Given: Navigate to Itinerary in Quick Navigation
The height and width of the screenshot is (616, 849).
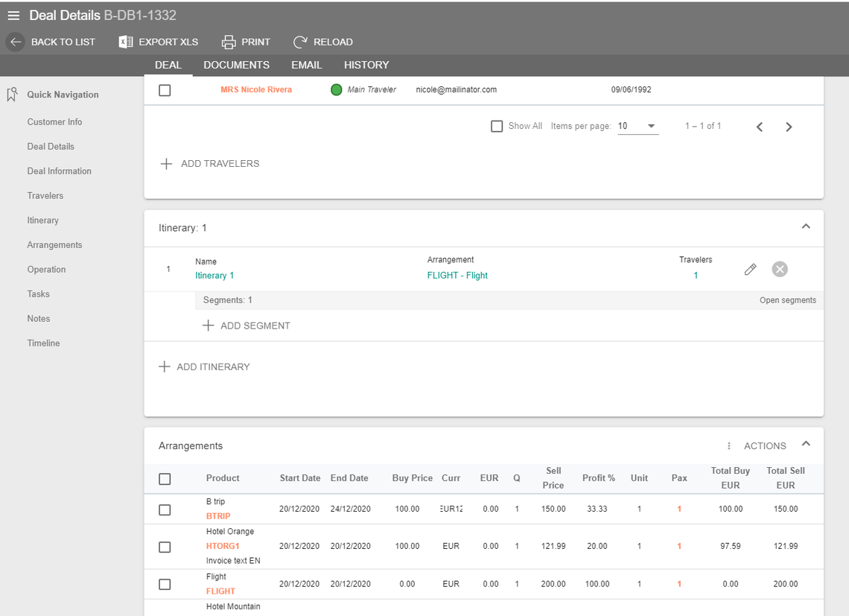Looking at the screenshot, I should click(x=42, y=220).
